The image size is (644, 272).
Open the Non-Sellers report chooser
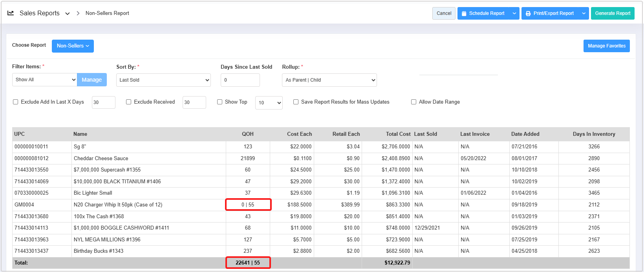73,46
